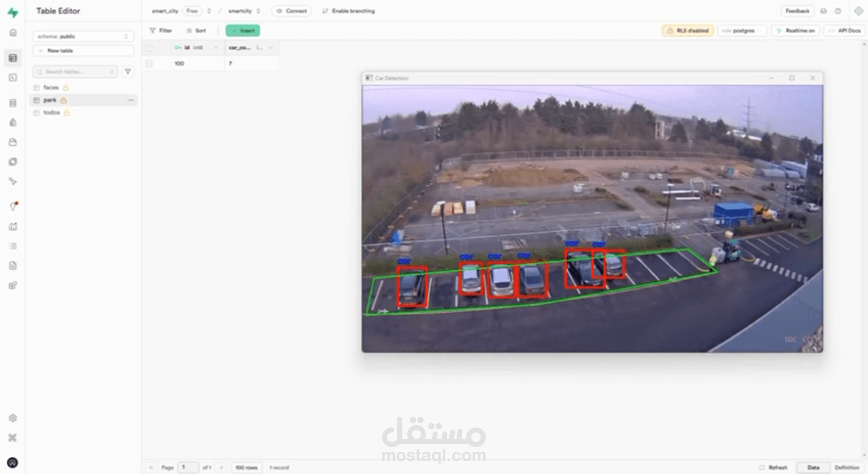Click the Sort button

196,31
